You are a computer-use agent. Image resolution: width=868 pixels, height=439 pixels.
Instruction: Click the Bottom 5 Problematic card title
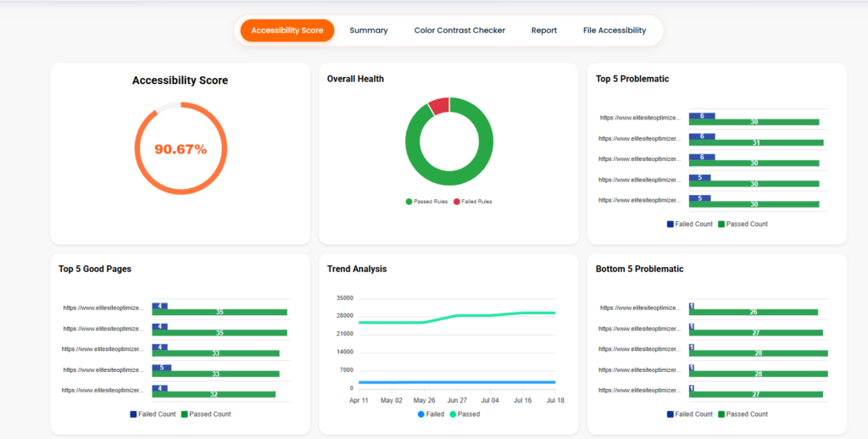click(x=639, y=269)
